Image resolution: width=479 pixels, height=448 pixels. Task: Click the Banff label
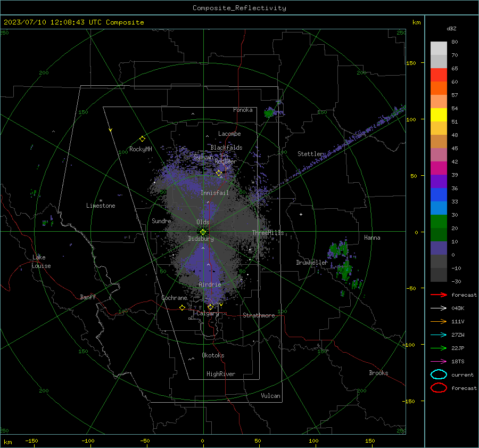click(x=88, y=297)
